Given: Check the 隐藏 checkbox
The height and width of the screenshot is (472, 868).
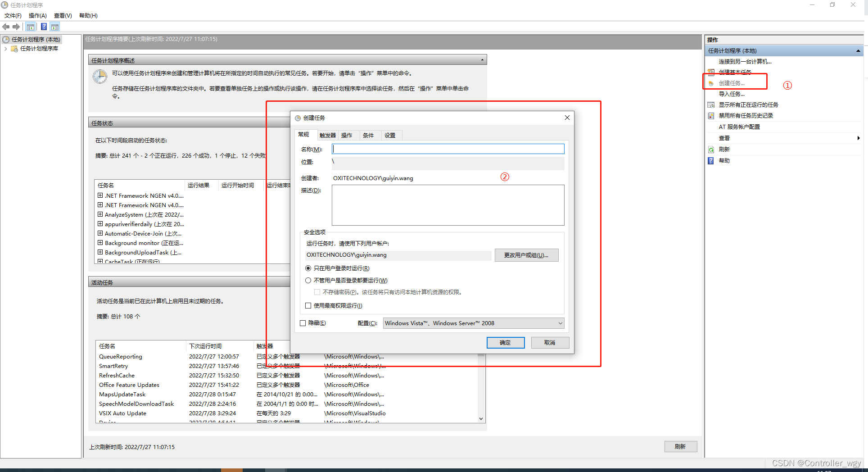Looking at the screenshot, I should (303, 323).
